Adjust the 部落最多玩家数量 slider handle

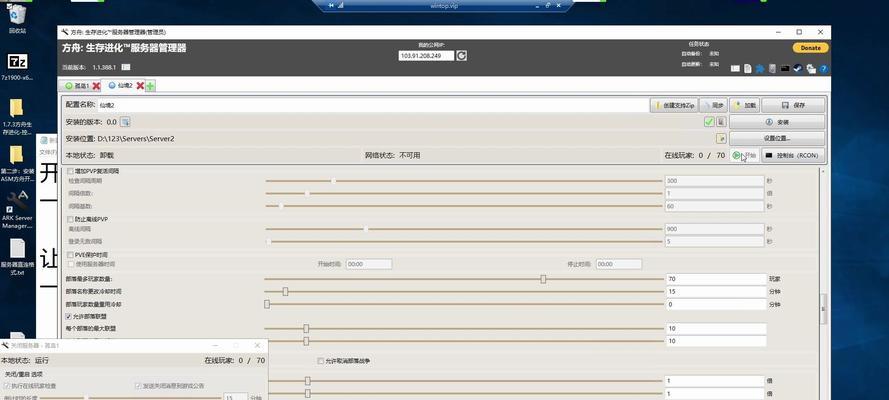[x=543, y=279]
